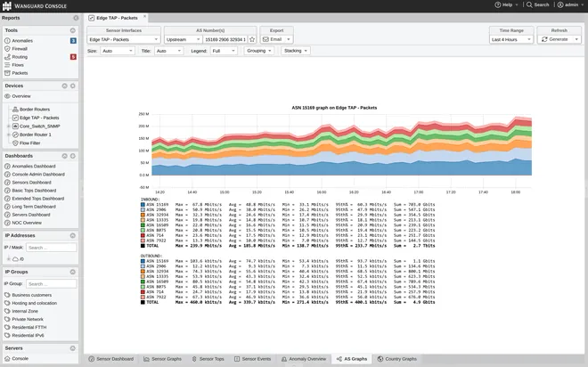Open the Size dropdown
This screenshot has width=588, height=367.
click(117, 51)
